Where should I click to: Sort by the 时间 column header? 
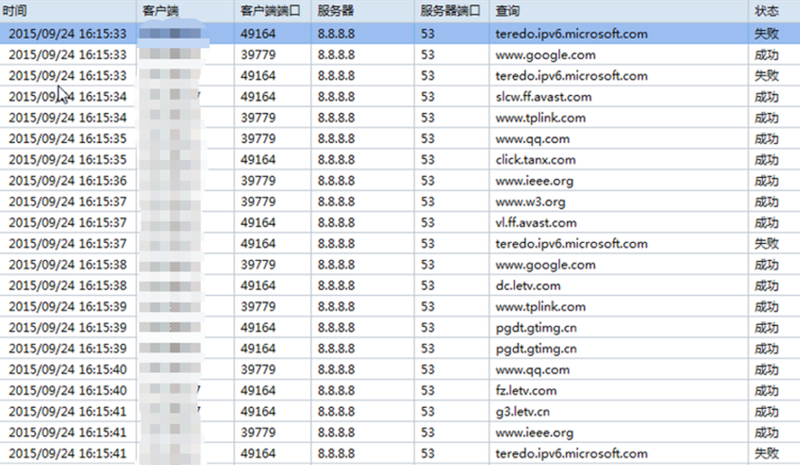click(68, 11)
